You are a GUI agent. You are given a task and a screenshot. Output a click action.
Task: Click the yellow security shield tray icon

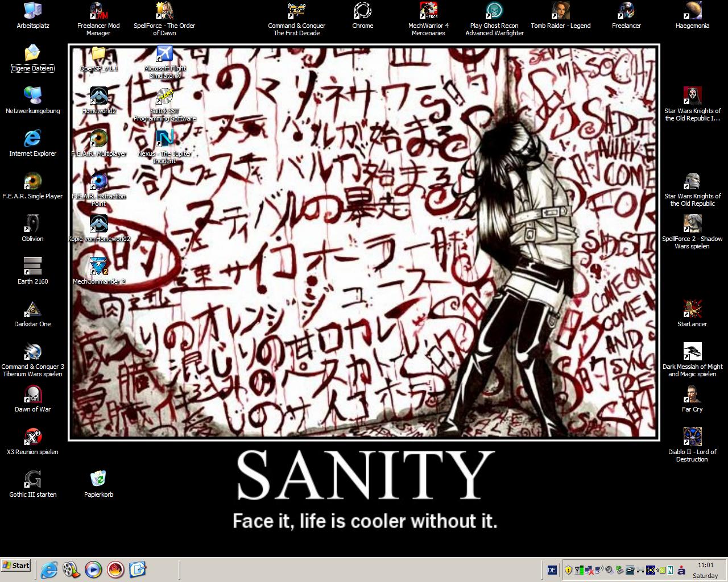[x=568, y=570]
